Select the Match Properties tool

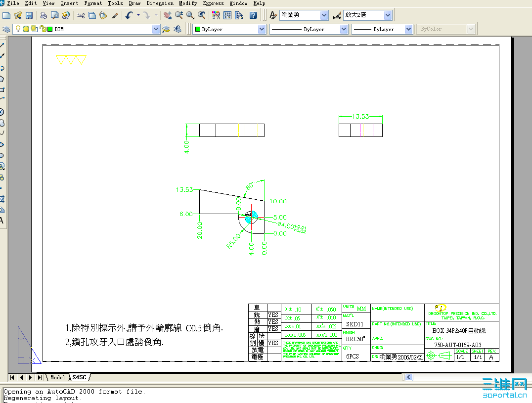point(116,15)
